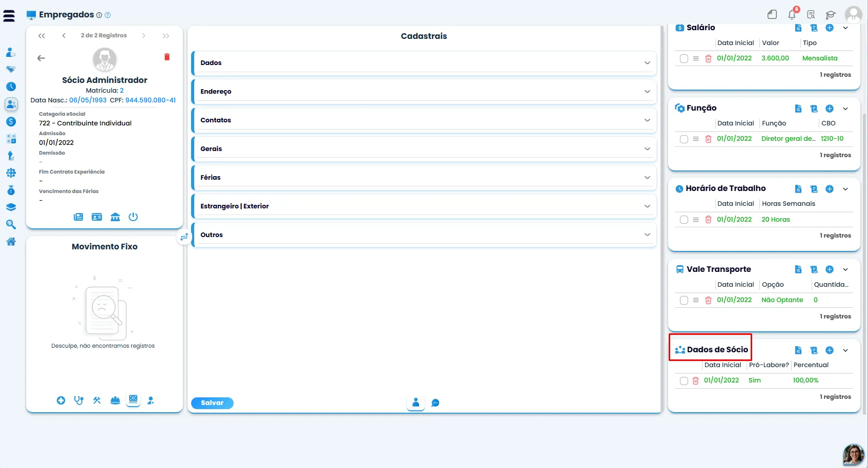Click the chat bubble icon near Salvar
Viewport: 868px width, 468px height.
[435, 403]
